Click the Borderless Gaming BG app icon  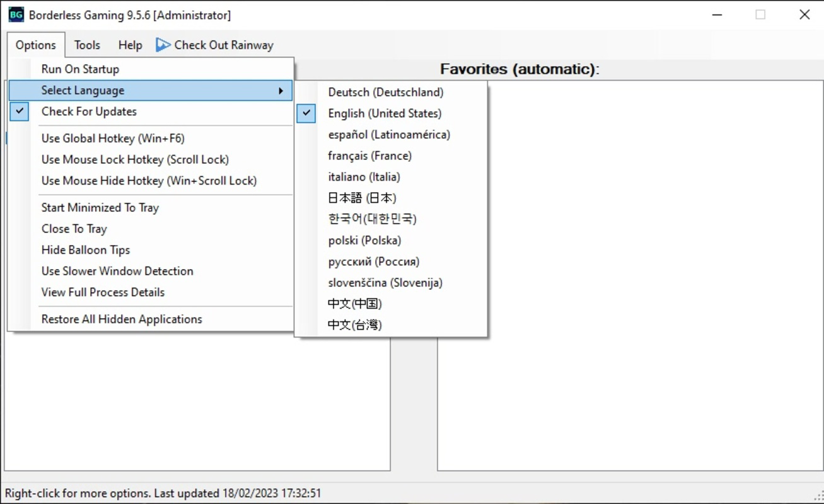click(x=16, y=14)
